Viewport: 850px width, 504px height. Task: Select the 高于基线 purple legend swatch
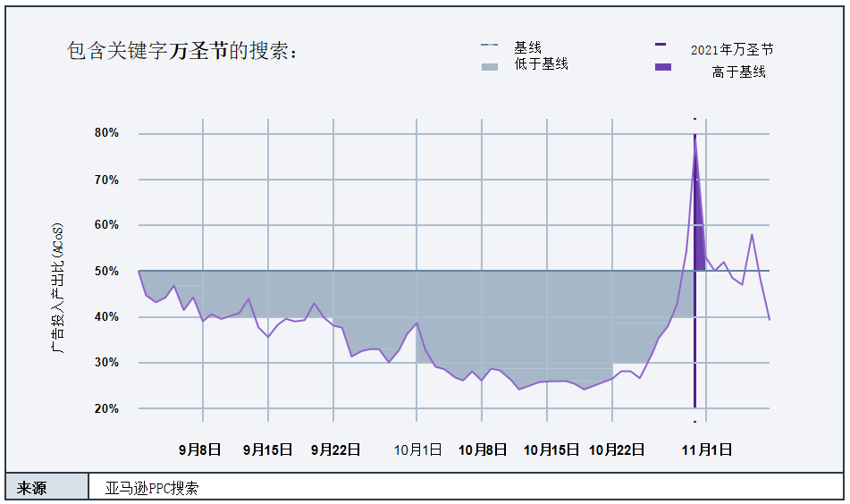pyautogui.click(x=662, y=67)
